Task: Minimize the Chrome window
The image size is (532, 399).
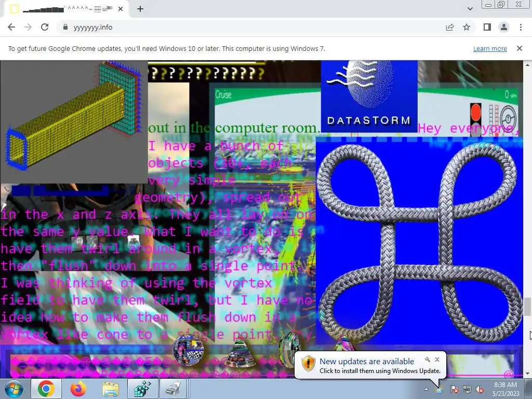Action: (x=488, y=5)
